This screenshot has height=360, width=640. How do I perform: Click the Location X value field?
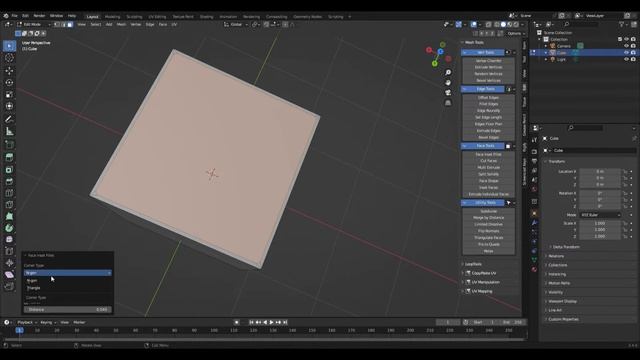click(600, 171)
